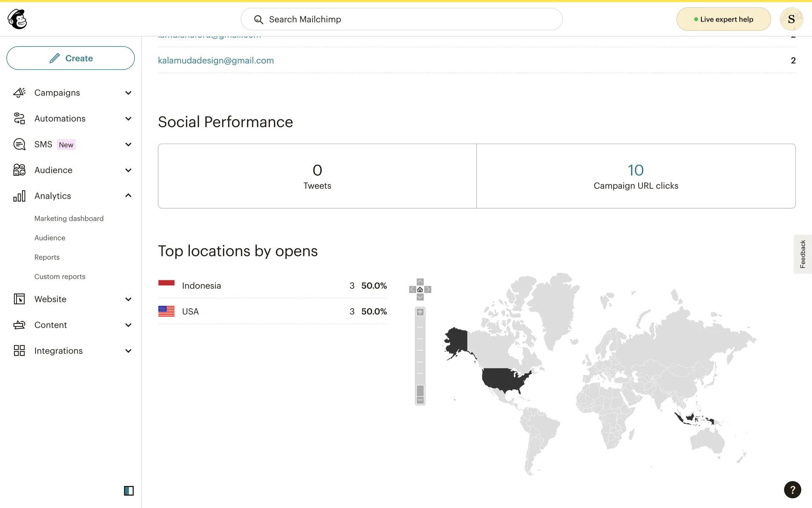Click the Mailchimp Freddie logo
812x508 pixels.
click(x=17, y=19)
